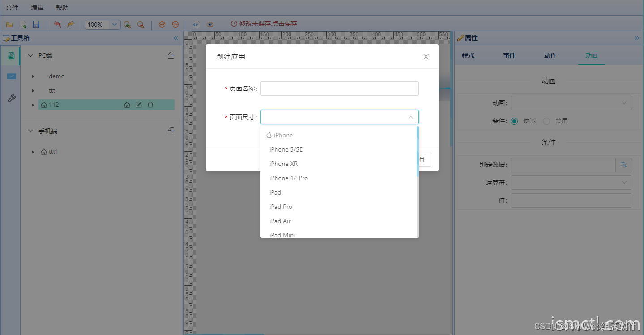Click the second orange rotate 90° icon

pyautogui.click(x=175, y=25)
